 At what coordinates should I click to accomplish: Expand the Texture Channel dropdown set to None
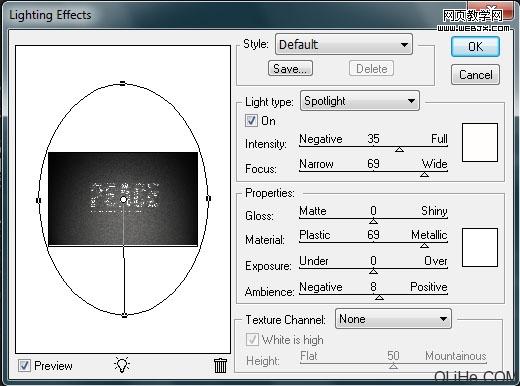[393, 319]
